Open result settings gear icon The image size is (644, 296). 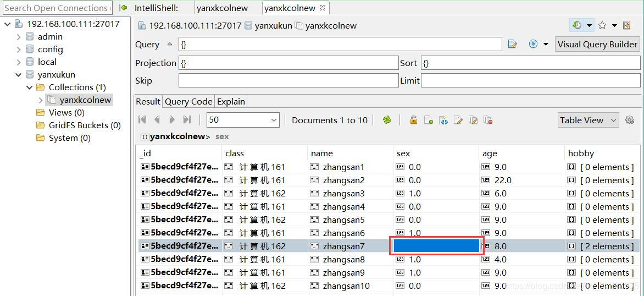pyautogui.click(x=629, y=120)
